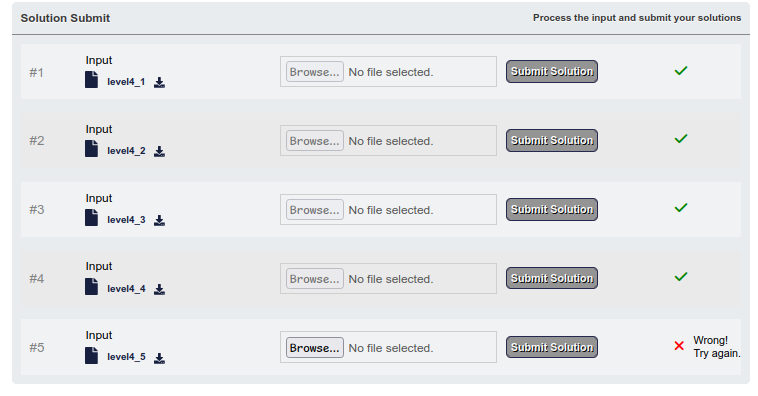Submit Solution for level #2
Viewport: 758px width, 396px height.
[x=552, y=140]
